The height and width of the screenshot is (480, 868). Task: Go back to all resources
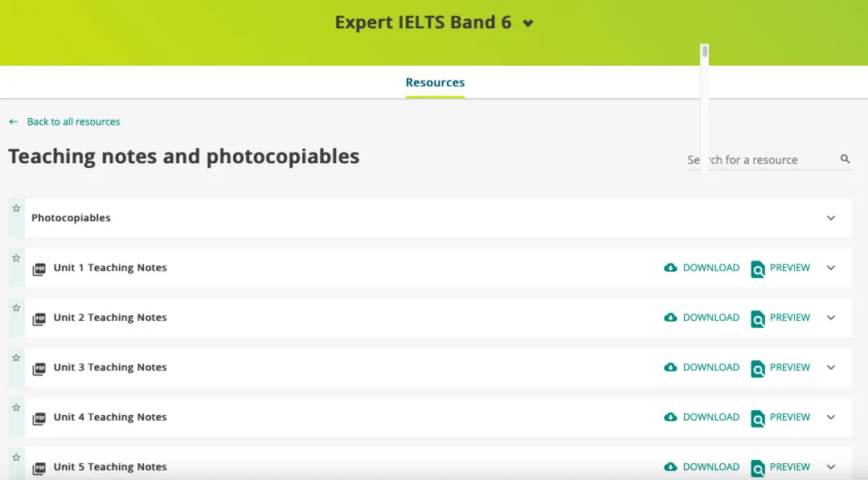pyautogui.click(x=73, y=122)
